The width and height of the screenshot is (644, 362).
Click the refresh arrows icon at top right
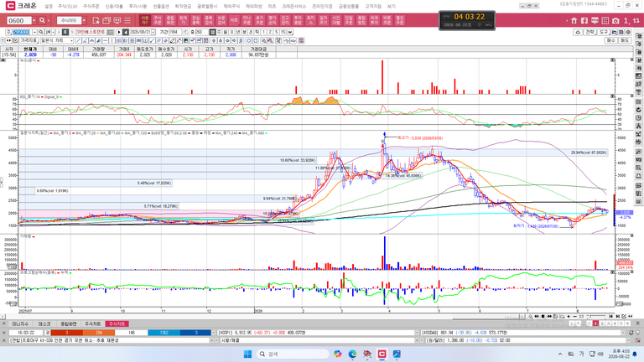coord(636,20)
